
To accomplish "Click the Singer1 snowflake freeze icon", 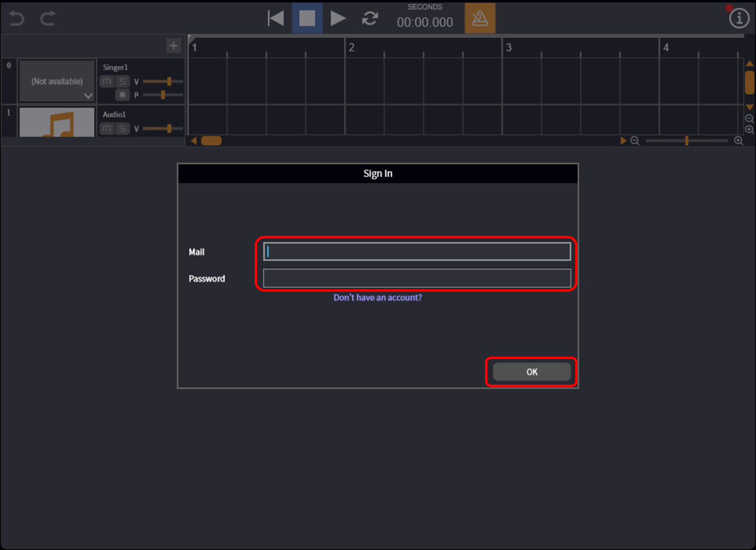I will tap(122, 95).
